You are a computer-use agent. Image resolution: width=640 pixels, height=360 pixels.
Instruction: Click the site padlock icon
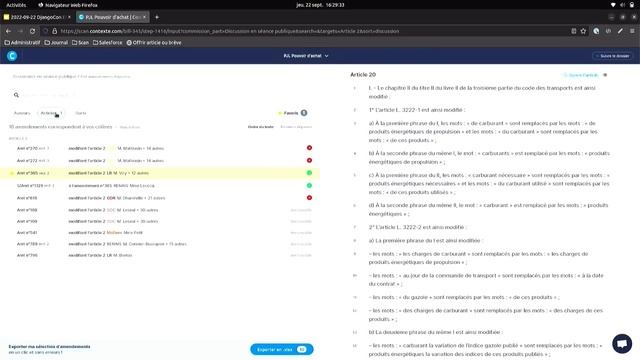55,31
